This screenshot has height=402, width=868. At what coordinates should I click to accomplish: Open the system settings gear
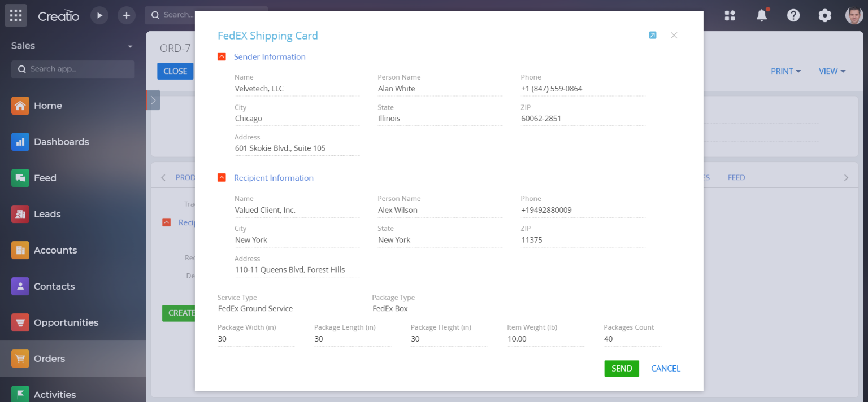[825, 15]
